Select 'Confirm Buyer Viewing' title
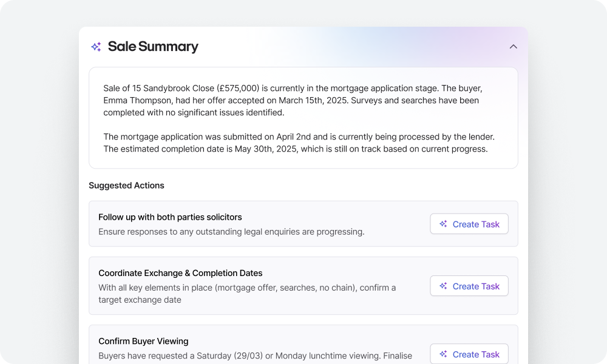607x364 pixels. pos(143,341)
